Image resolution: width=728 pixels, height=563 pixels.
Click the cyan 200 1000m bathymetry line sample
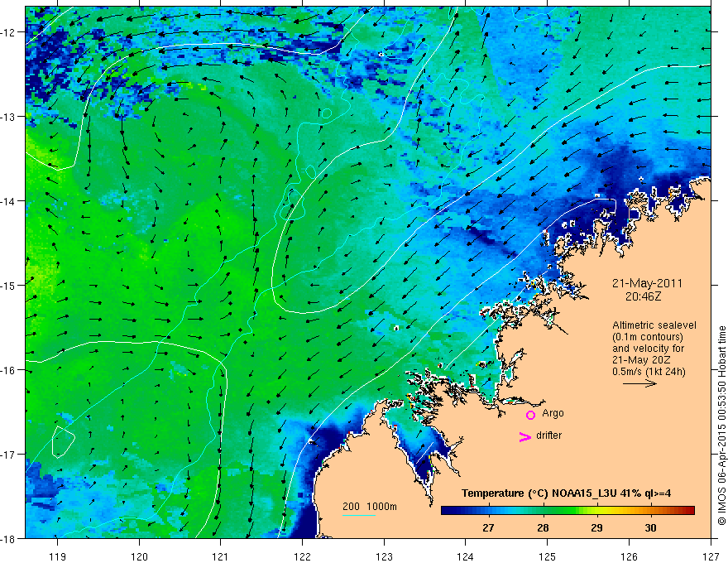[x=359, y=515]
